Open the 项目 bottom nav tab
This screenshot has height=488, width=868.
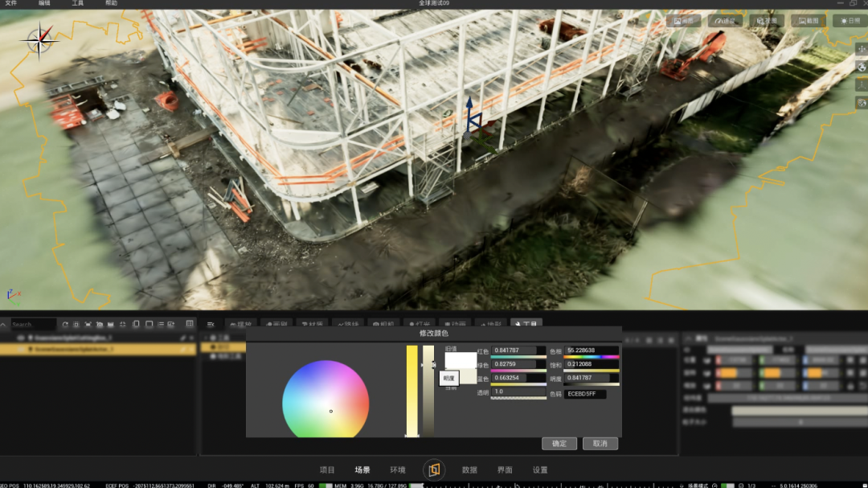point(327,470)
